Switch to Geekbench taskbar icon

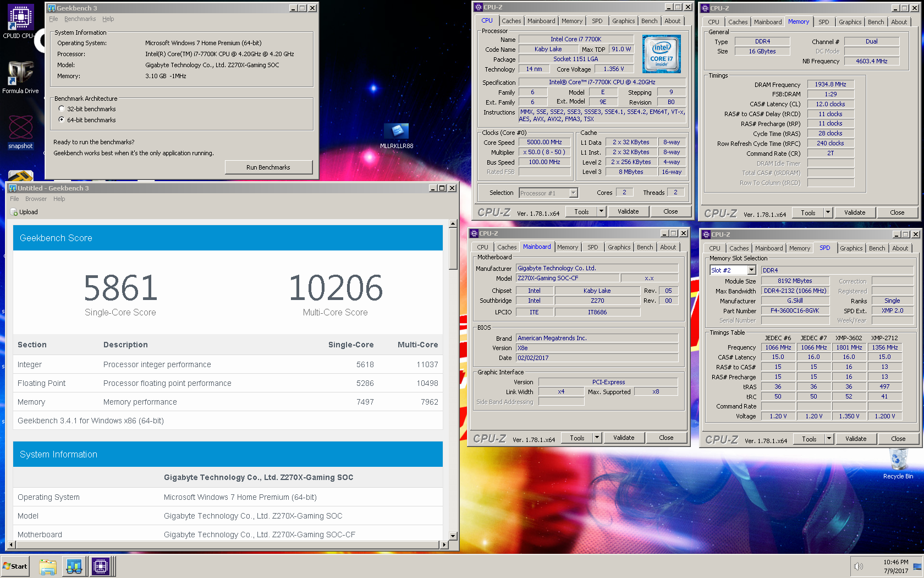point(74,566)
